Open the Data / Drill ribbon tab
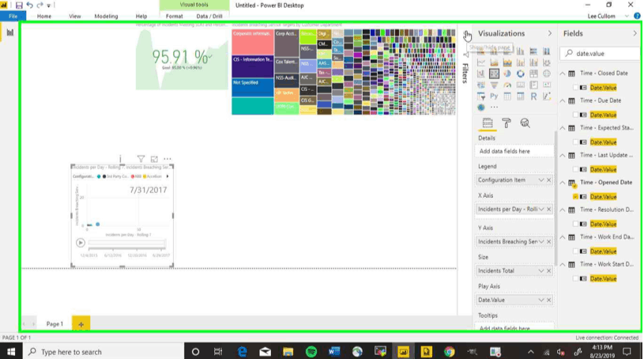Screen dimensions: 644x359 (209, 16)
